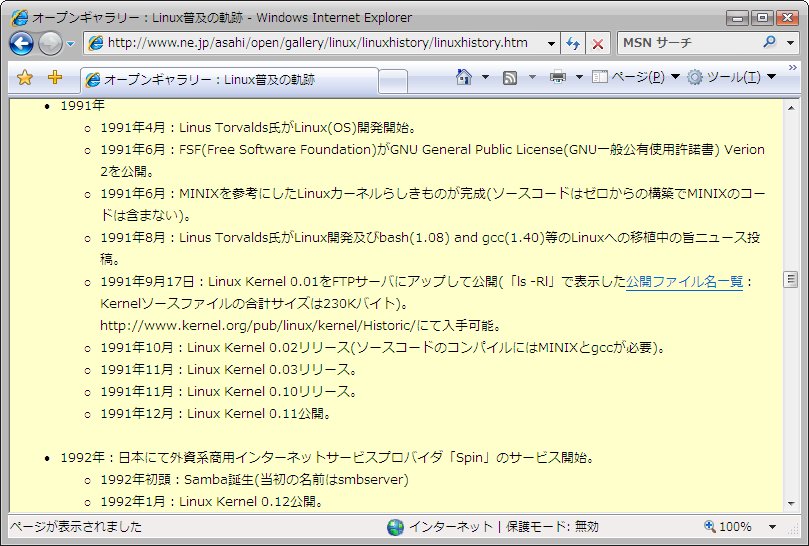This screenshot has height=546, width=809.
Task: Click the 保護モード: 無効 status text
Action: (552, 527)
